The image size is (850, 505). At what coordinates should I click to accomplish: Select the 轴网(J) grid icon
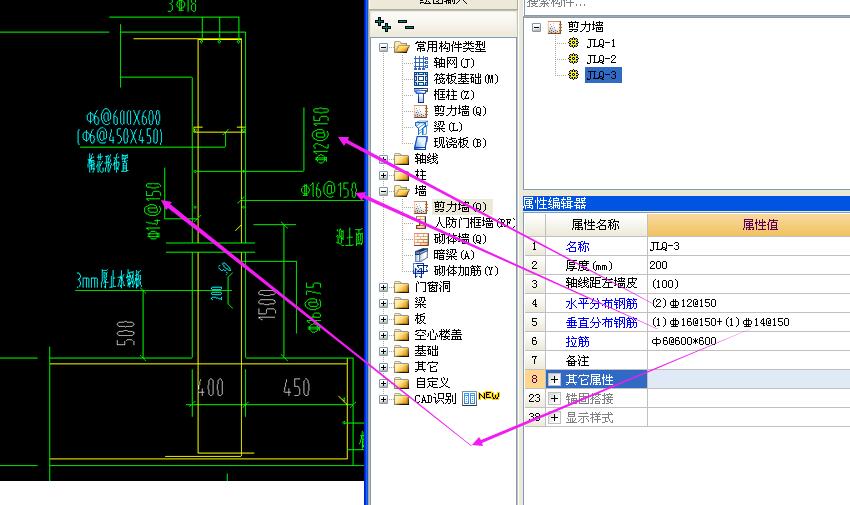[x=421, y=63]
